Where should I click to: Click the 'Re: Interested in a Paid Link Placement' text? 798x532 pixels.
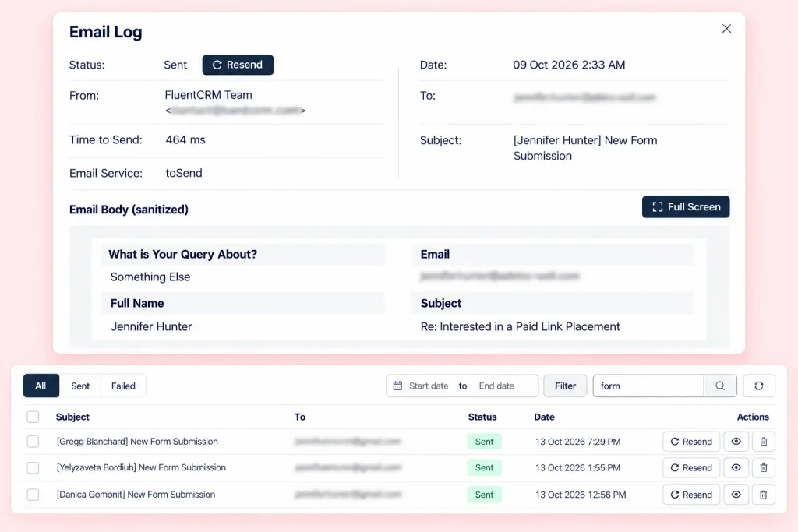point(520,326)
